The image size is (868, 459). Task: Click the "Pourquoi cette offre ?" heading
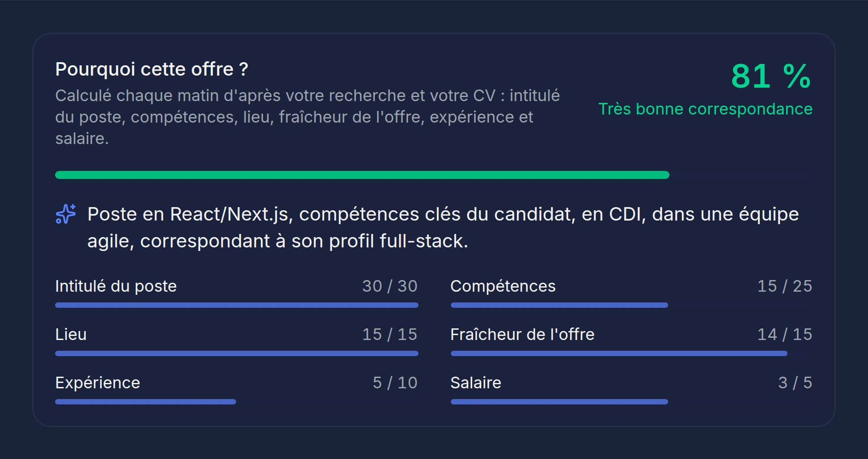[152, 69]
